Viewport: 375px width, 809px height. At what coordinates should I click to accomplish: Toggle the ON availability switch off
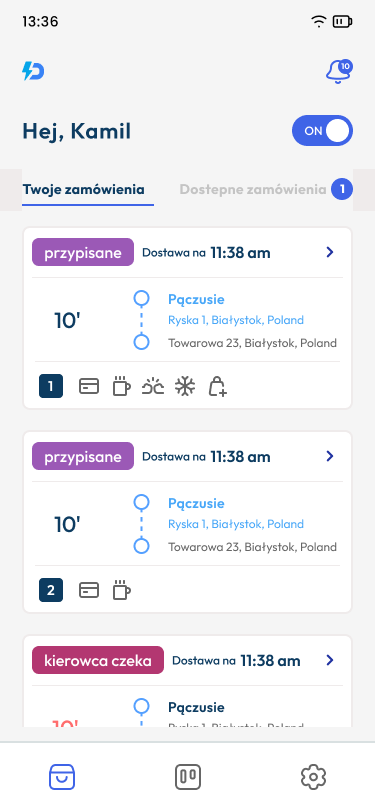pyautogui.click(x=322, y=131)
